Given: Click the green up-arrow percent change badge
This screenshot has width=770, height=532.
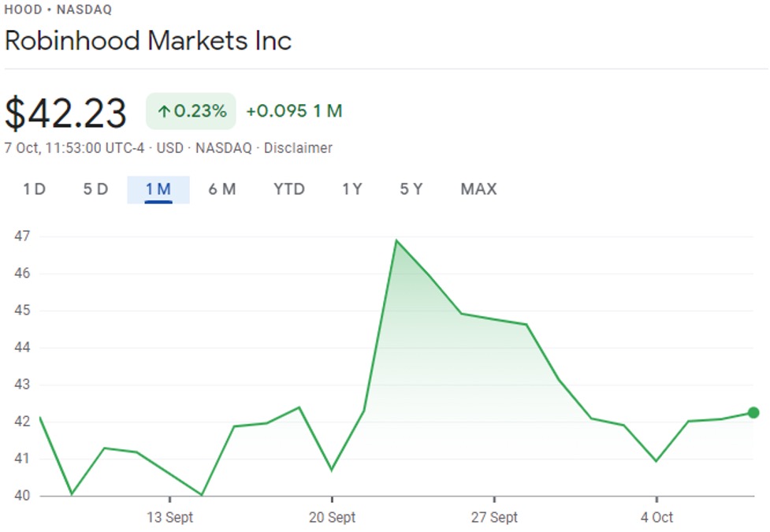Looking at the screenshot, I should (x=191, y=111).
